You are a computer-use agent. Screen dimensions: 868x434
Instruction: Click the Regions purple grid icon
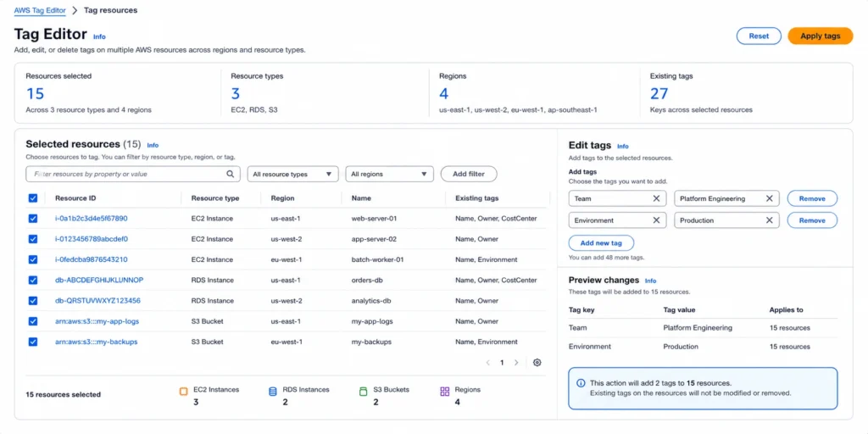coord(444,392)
